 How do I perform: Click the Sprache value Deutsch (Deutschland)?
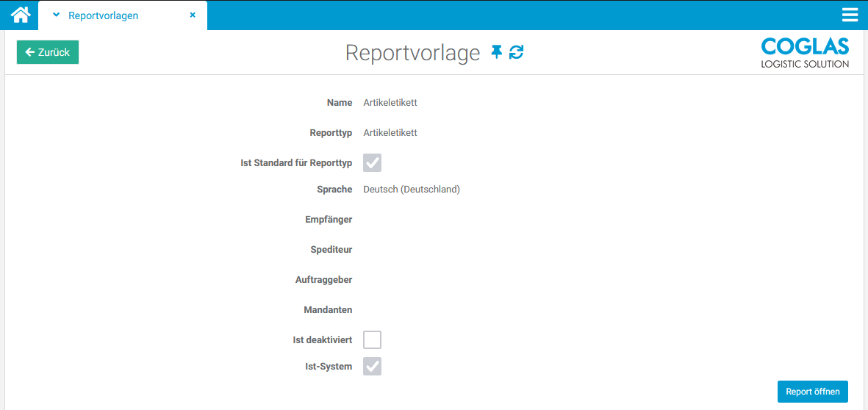(411, 190)
